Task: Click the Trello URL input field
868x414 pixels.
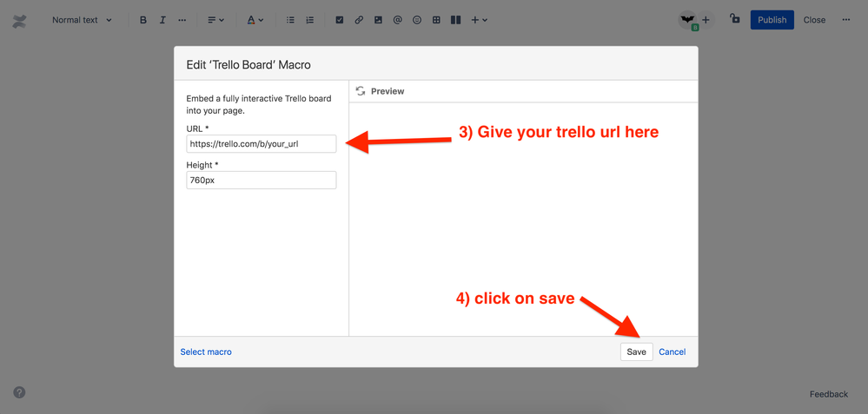Action: [262, 144]
